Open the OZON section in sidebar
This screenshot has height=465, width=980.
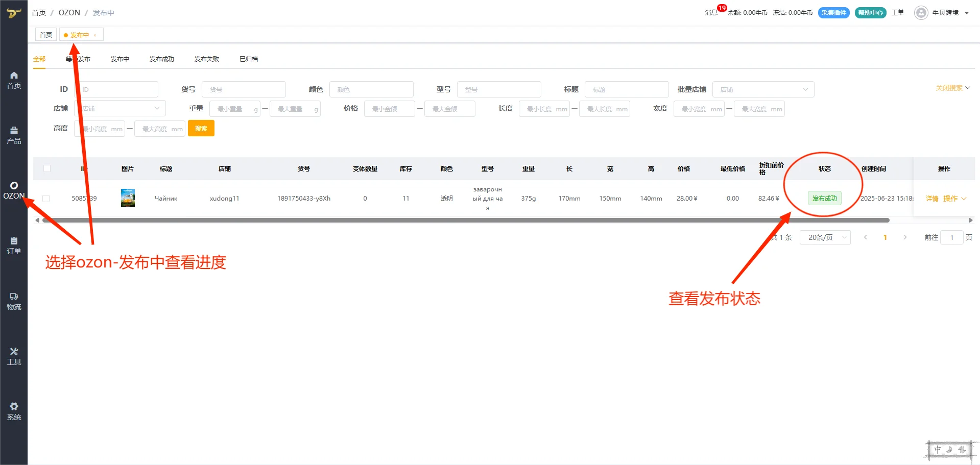tap(13, 190)
